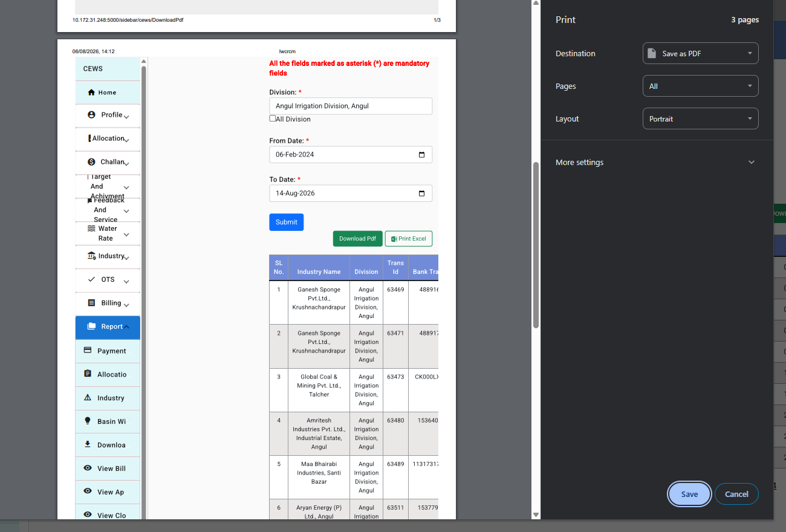Image resolution: width=786 pixels, height=532 pixels.
Task: Click preview scrollbar up arrow
Action: [536, 4]
